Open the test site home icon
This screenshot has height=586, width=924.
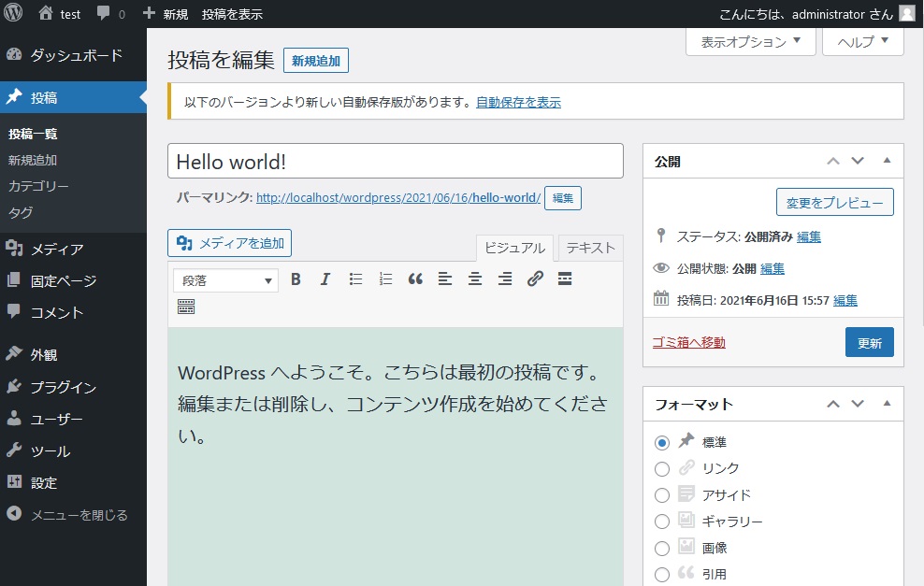[46, 13]
